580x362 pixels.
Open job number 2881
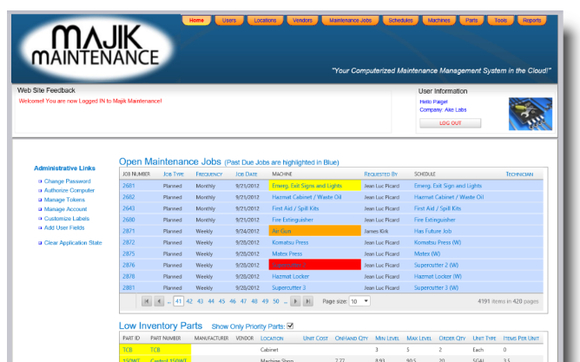click(x=129, y=288)
